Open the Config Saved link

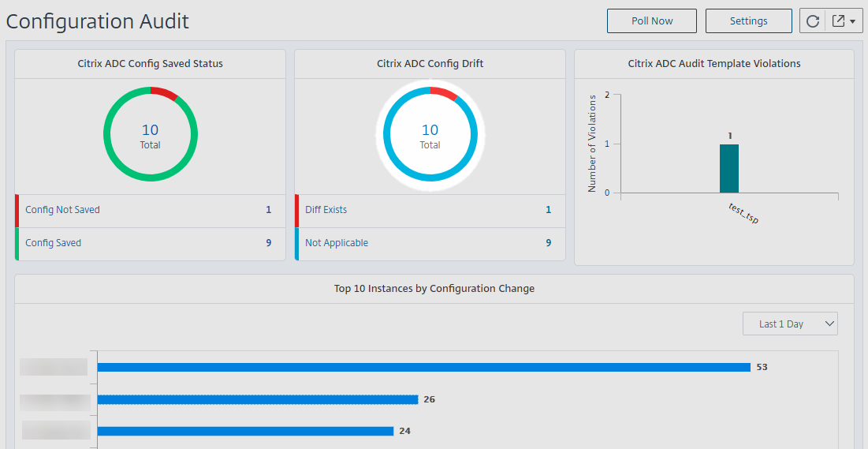click(53, 243)
